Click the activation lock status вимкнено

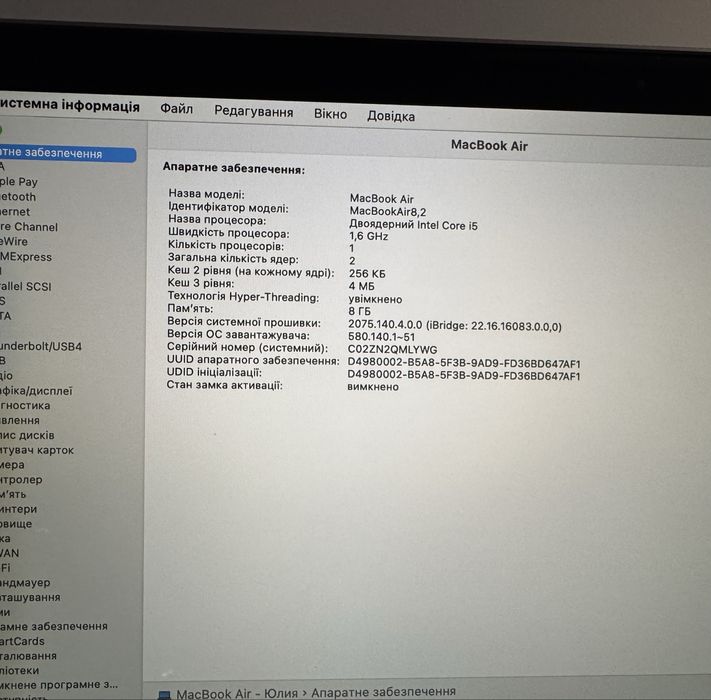pos(373,387)
